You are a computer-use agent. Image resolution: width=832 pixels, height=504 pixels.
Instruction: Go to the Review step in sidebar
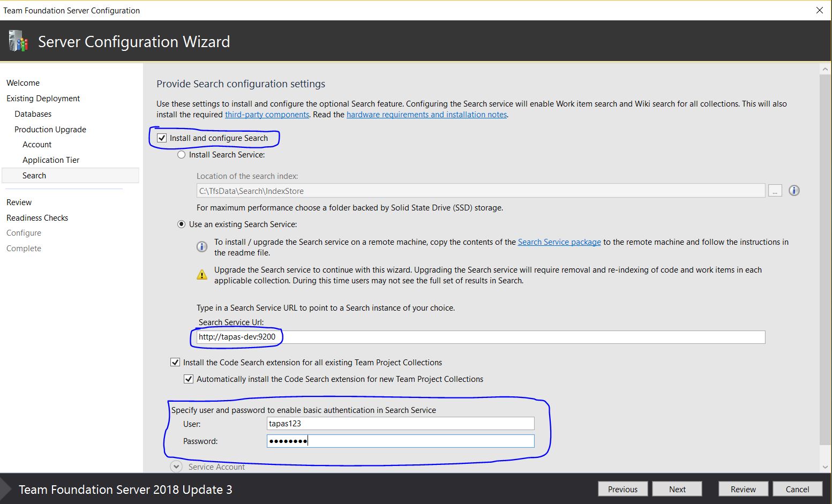coord(19,202)
